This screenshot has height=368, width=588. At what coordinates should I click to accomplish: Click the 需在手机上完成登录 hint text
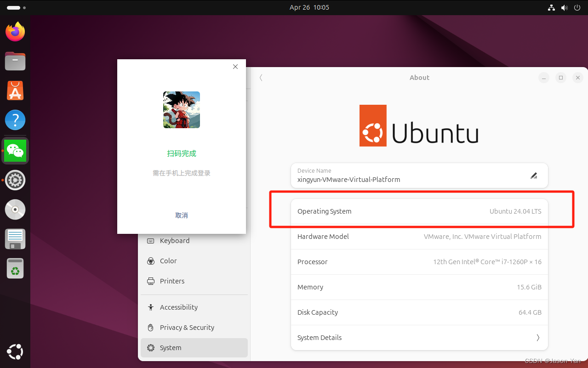coord(182,173)
